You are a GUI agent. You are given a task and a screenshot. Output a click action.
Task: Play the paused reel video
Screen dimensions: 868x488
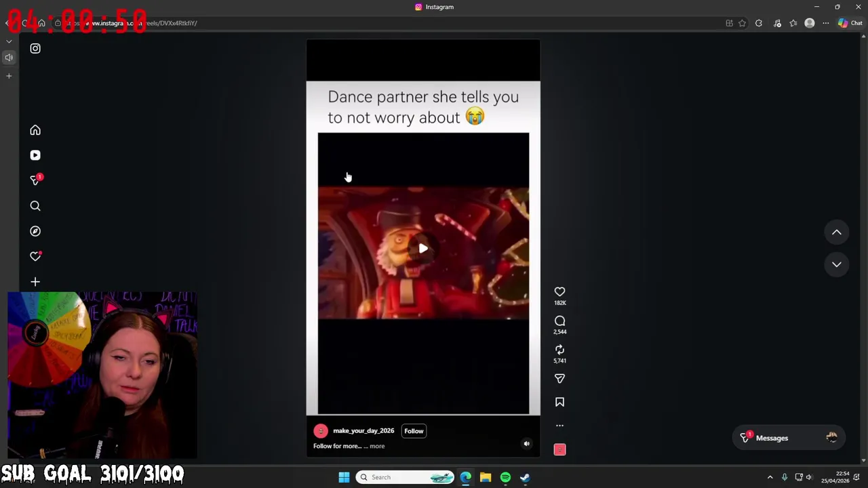423,249
